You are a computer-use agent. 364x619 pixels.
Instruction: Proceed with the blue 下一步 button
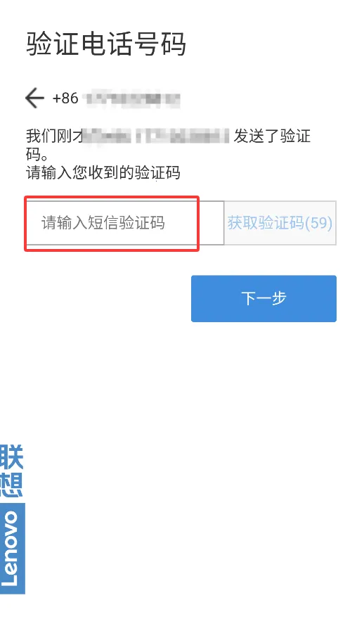coord(264,298)
